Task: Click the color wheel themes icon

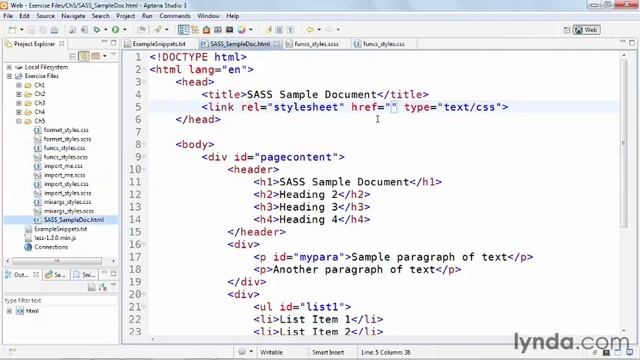Action: click(x=242, y=30)
